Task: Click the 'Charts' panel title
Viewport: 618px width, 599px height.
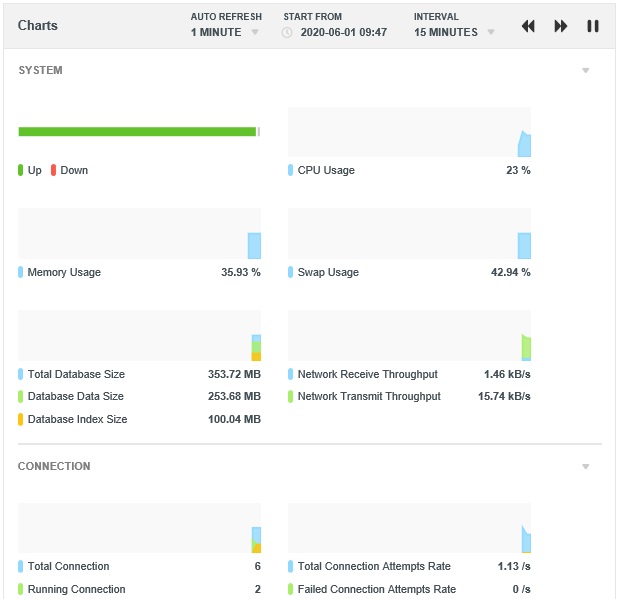Action: [38, 26]
